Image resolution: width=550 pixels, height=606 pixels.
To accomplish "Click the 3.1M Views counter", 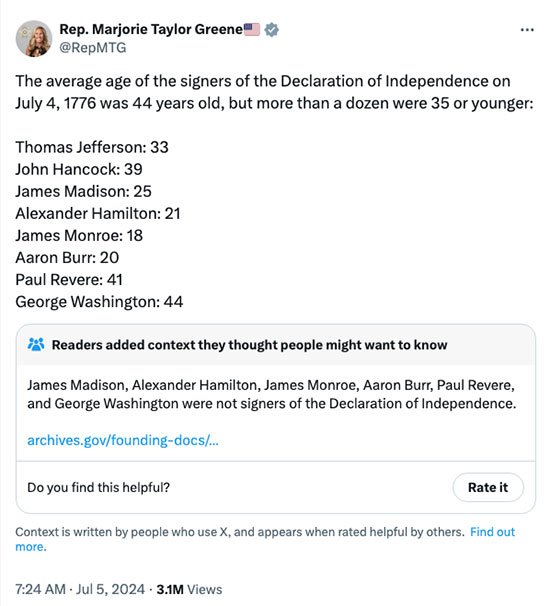I will pyautogui.click(x=189, y=589).
